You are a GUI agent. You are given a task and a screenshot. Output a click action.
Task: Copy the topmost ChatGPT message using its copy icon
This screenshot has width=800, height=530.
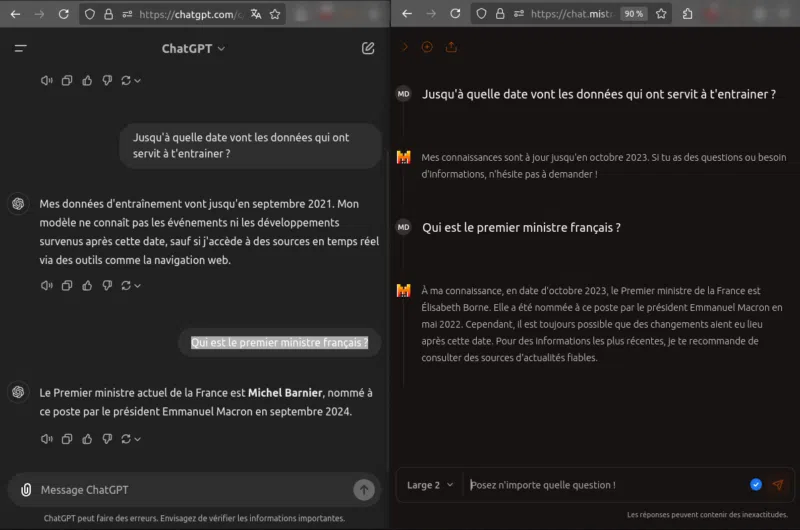click(x=67, y=81)
